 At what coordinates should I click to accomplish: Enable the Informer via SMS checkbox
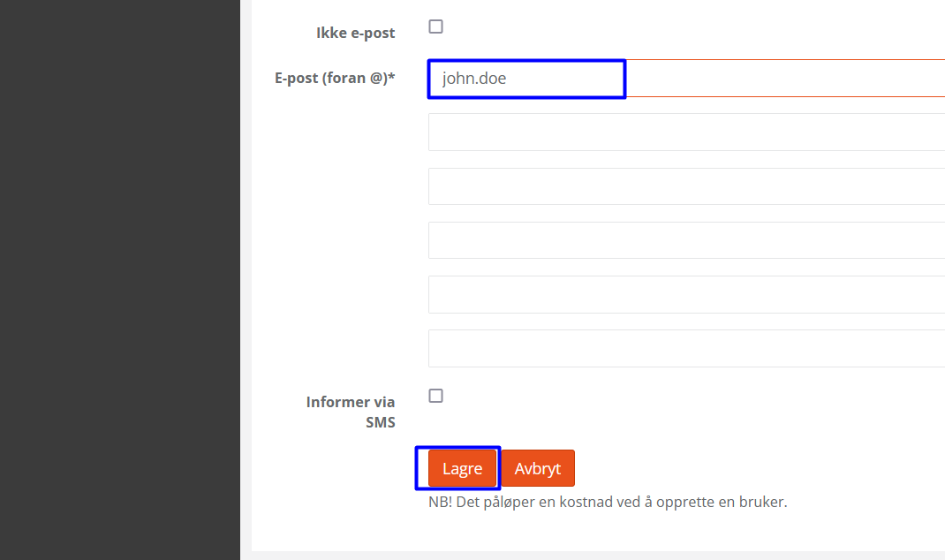(435, 396)
